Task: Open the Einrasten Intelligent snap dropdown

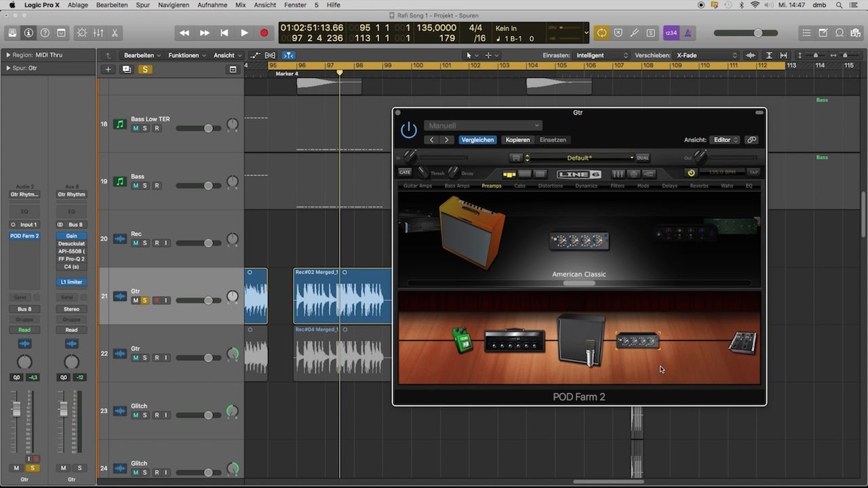Action: (601, 56)
